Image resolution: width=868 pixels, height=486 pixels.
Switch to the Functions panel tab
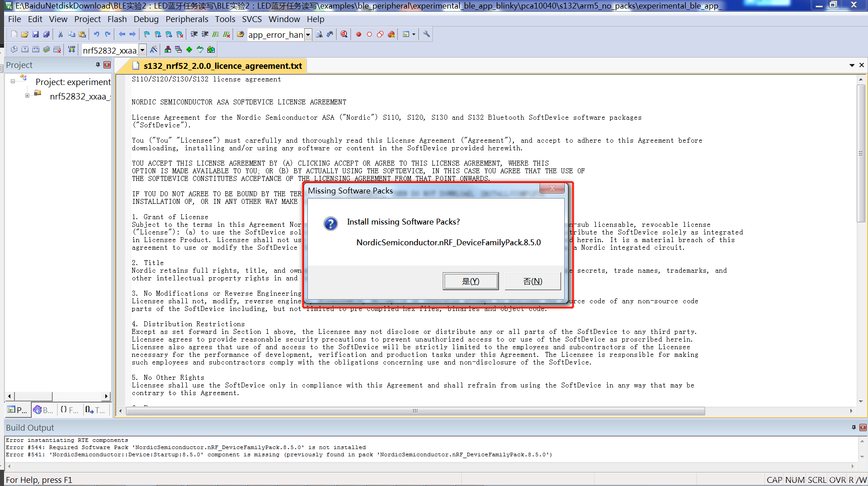[69, 409]
